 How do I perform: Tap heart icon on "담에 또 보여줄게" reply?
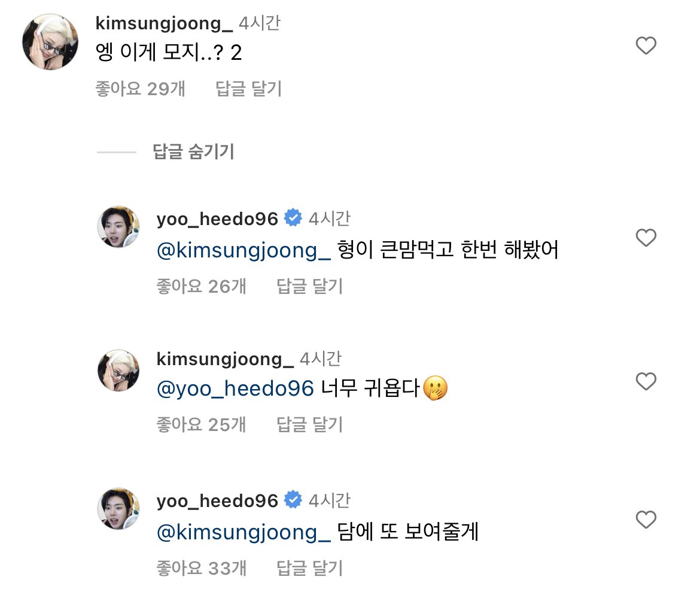[646, 520]
